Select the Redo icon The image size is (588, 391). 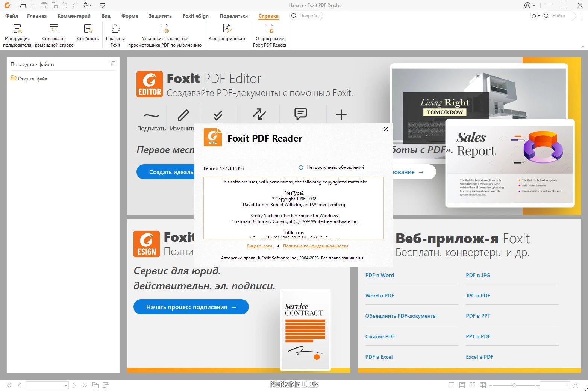coord(76,5)
